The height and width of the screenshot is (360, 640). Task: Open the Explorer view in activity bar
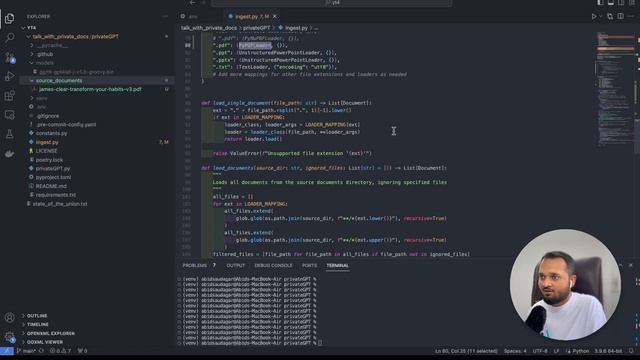click(x=9, y=18)
